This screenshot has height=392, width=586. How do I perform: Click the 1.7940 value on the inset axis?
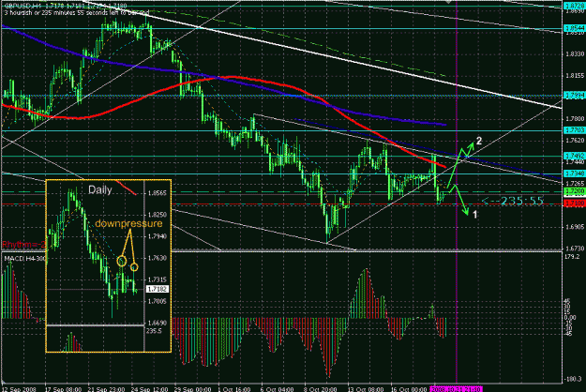[x=158, y=236]
